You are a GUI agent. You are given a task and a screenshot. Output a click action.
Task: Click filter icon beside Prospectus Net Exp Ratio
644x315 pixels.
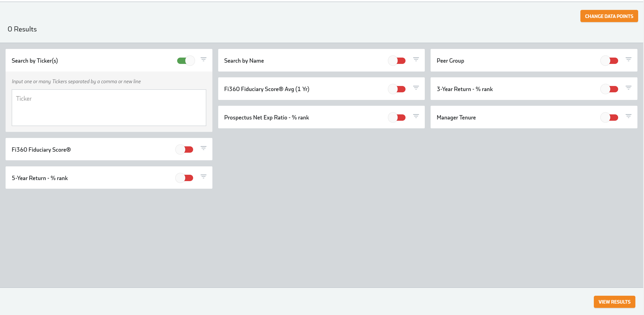416,116
